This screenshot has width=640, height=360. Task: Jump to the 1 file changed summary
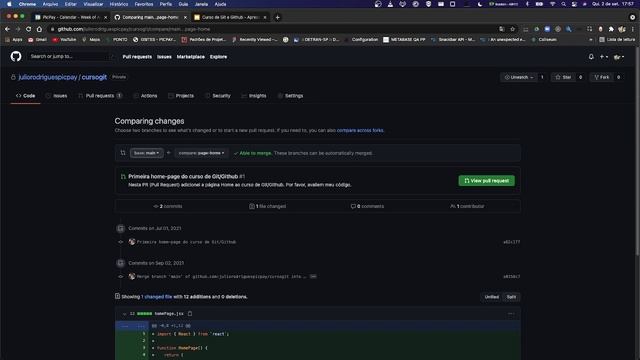click(x=267, y=206)
